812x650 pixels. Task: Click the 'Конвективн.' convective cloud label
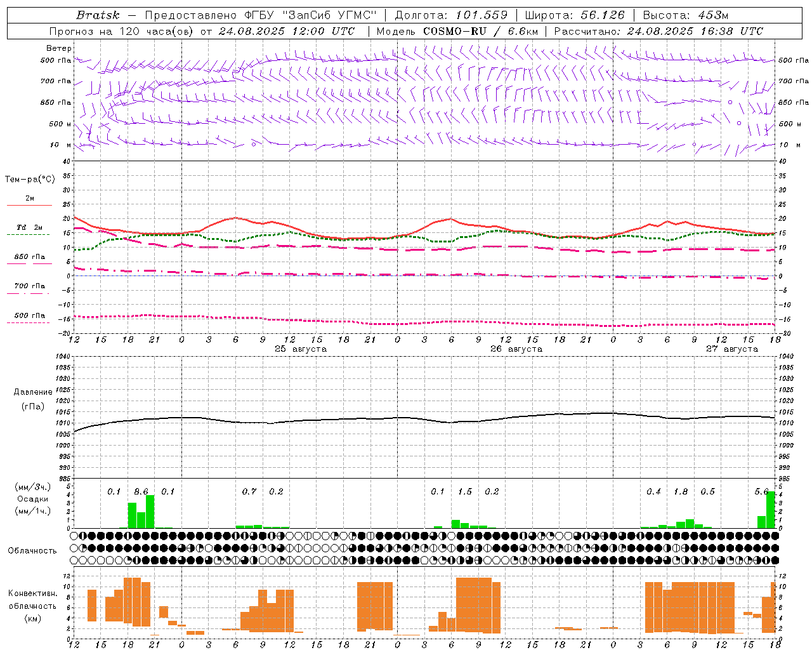coord(33,594)
